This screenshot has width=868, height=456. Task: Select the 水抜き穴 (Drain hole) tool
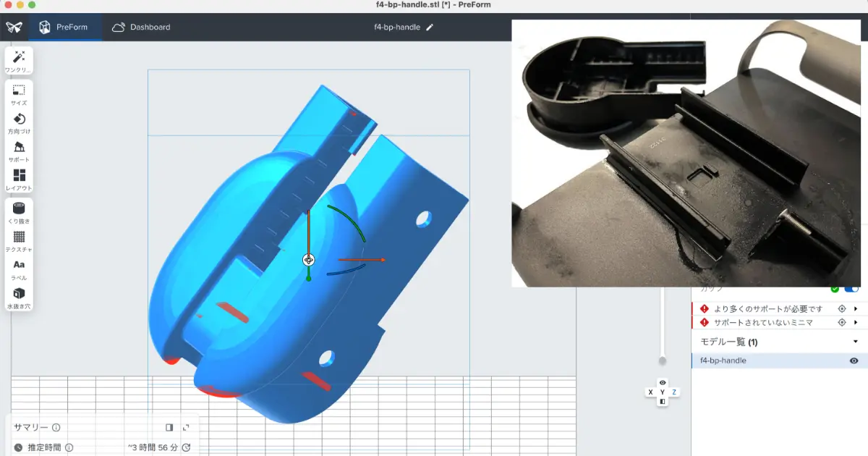(x=19, y=297)
